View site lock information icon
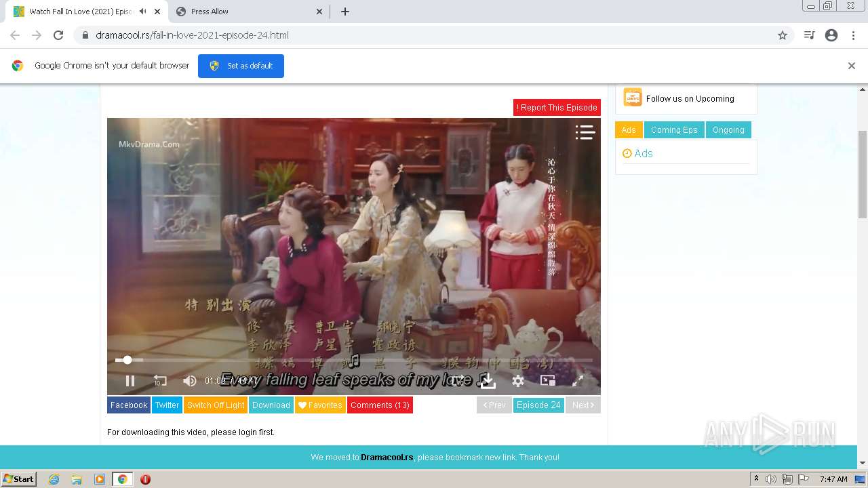Image resolution: width=868 pixels, height=488 pixels. 85,35
